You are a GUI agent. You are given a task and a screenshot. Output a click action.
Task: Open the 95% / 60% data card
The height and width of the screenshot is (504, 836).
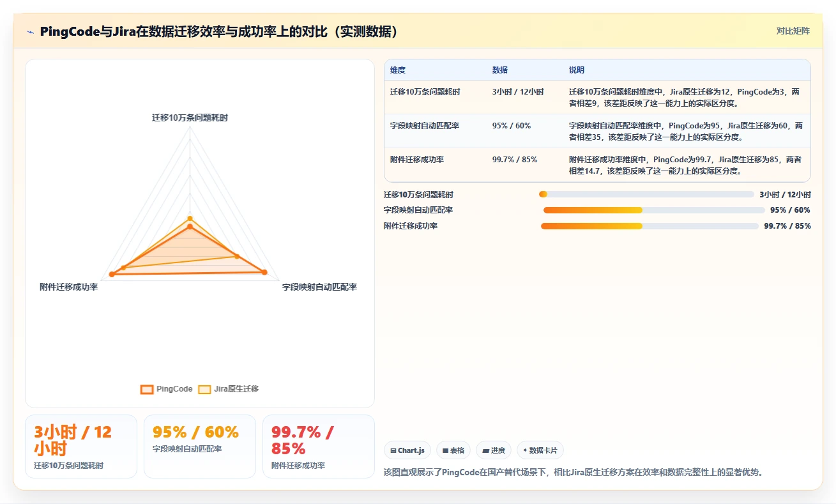(200, 447)
